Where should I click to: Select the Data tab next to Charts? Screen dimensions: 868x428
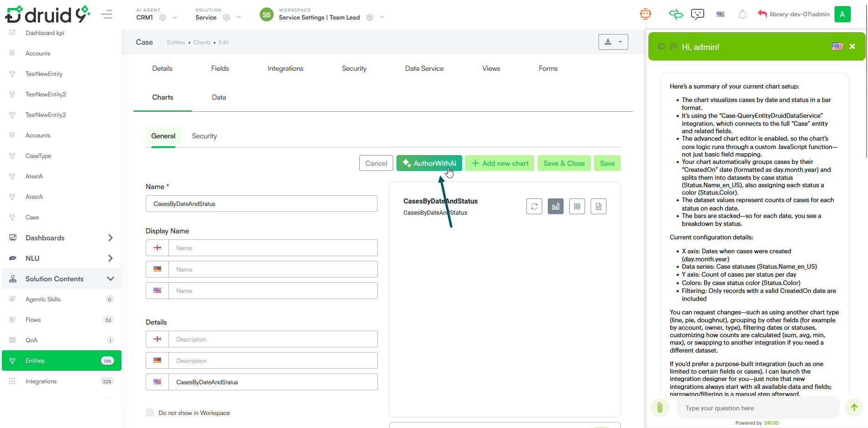coord(219,97)
